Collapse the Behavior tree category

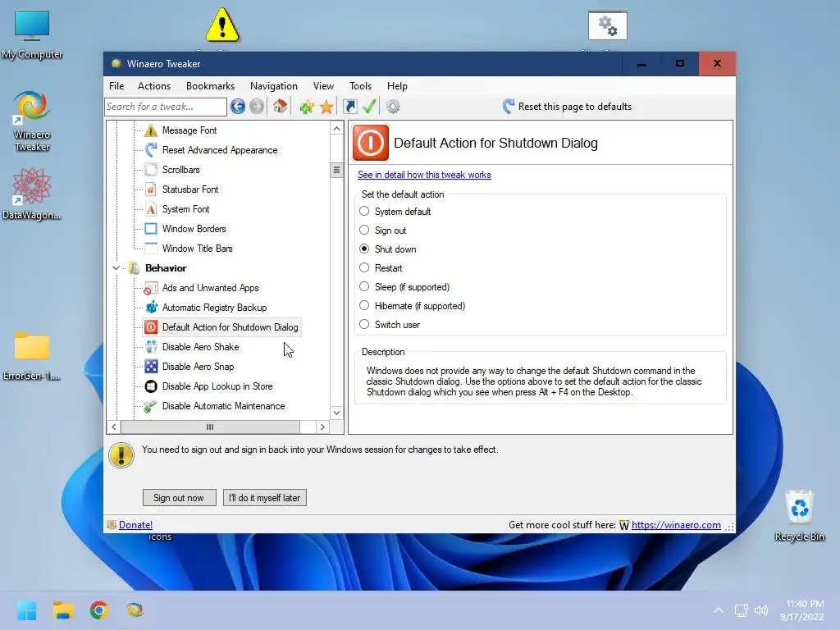pyautogui.click(x=116, y=268)
